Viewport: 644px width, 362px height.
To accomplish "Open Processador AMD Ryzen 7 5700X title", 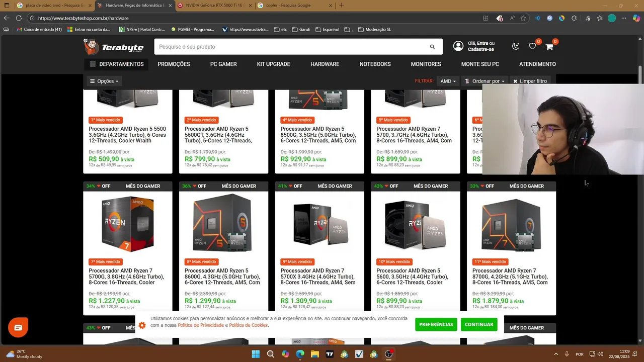I will click(x=318, y=277).
